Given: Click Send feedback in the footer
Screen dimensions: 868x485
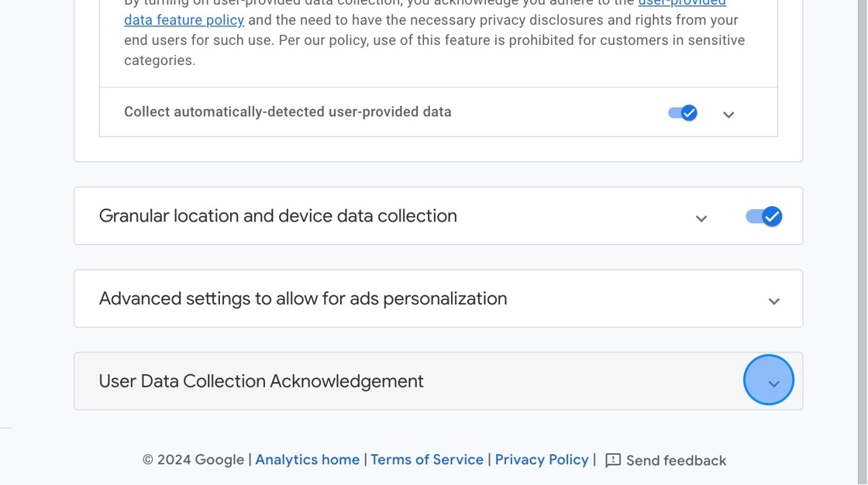Looking at the screenshot, I should tap(675, 459).
